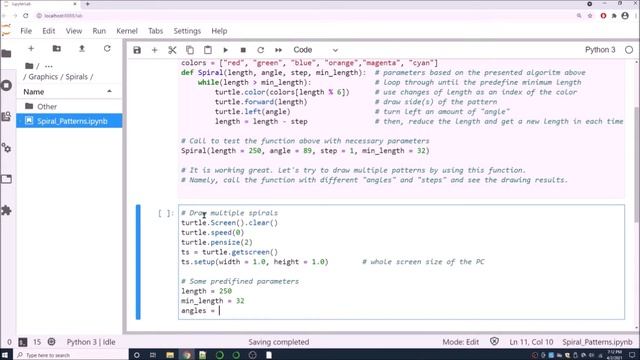Screen dimensions: 640x360
Task: Click the Ln 11, Col 10 indicator
Action: 531,342
